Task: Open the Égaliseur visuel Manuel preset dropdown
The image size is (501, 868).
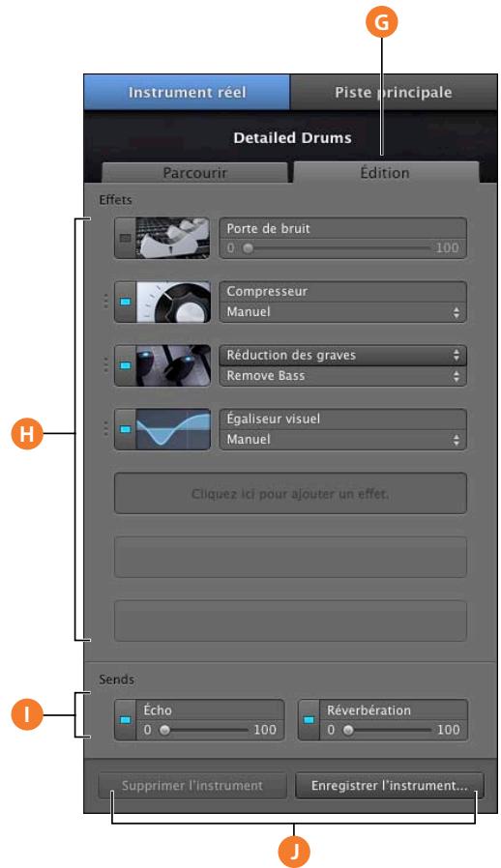Action: click(x=342, y=440)
